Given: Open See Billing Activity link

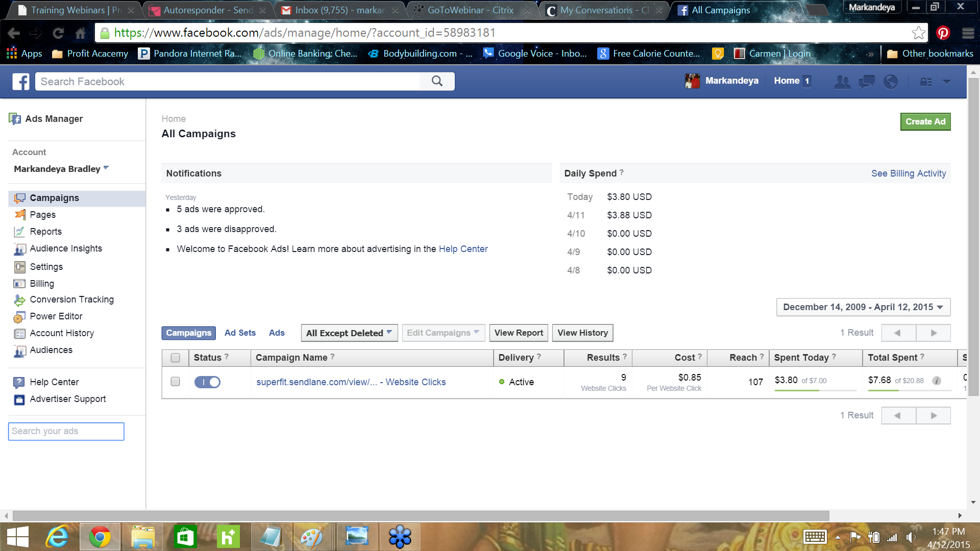Looking at the screenshot, I should 909,173.
